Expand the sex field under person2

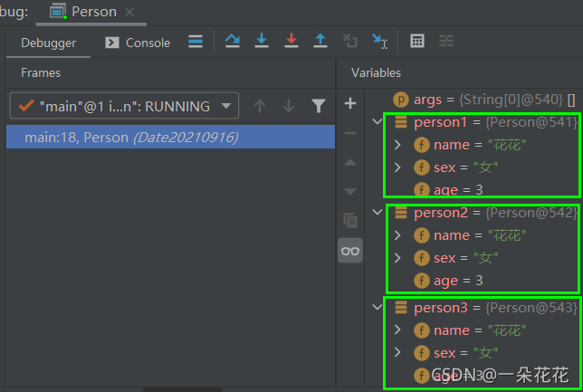(x=397, y=258)
